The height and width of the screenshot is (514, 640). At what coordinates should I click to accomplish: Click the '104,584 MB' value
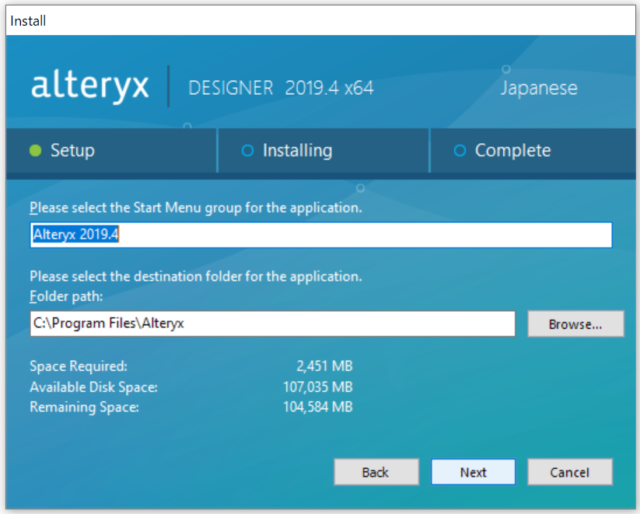point(318,407)
